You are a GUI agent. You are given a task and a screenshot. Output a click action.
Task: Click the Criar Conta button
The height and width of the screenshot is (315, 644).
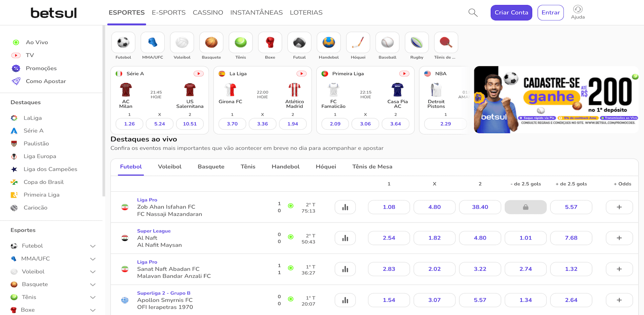coord(511,13)
